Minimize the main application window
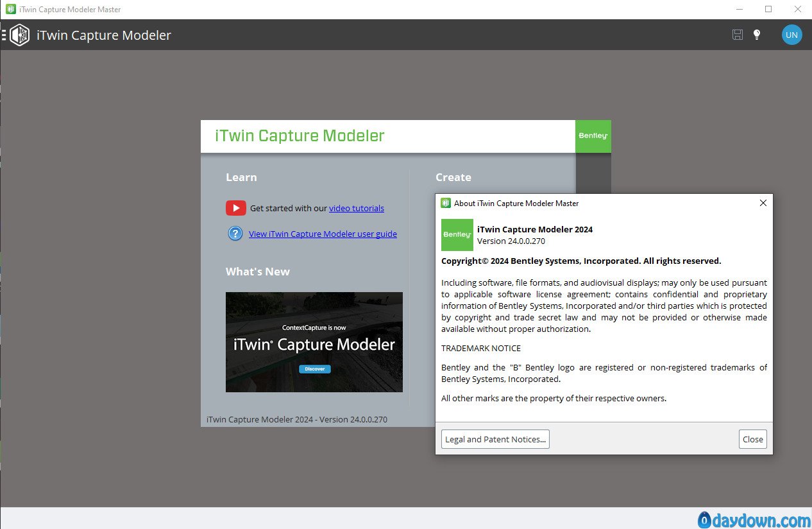812x529 pixels. [739, 9]
